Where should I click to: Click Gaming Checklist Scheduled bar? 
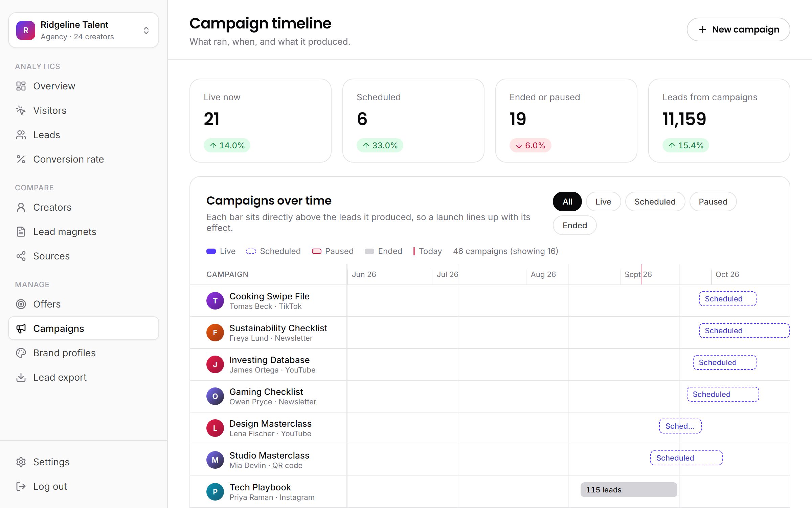click(x=723, y=394)
